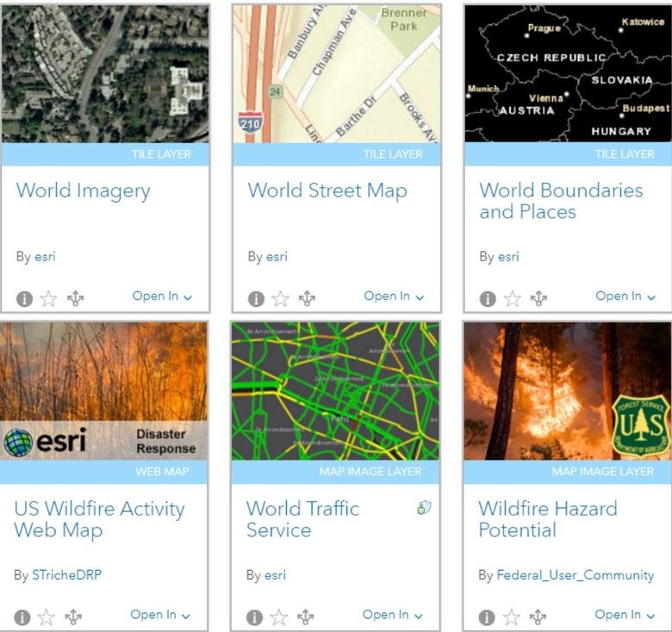Click Czech Republic boundaries thumbnail

tap(569, 74)
